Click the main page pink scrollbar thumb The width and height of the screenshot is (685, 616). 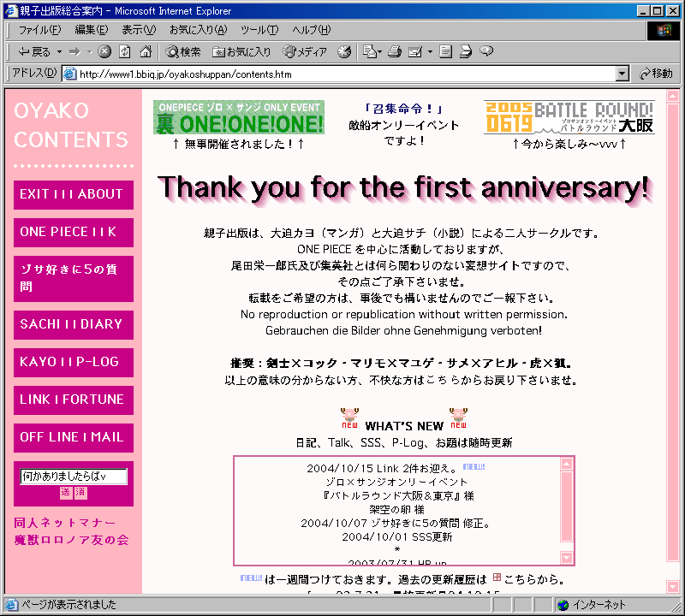(673, 333)
